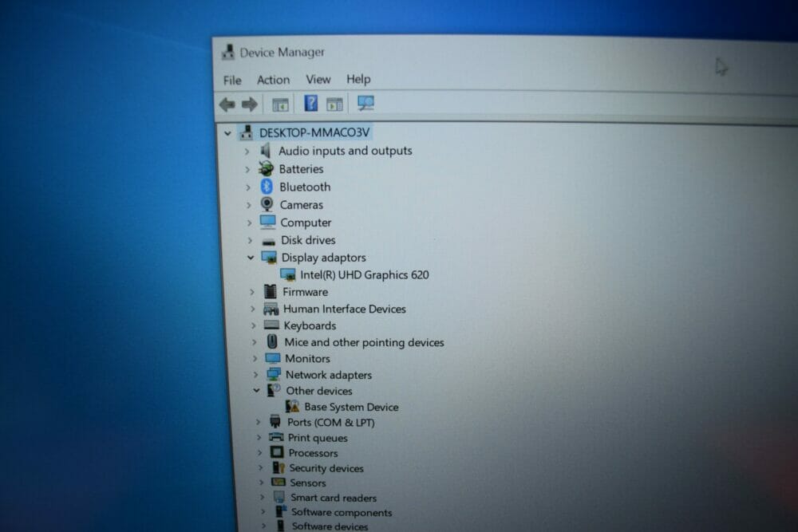The image size is (798, 532).
Task: Open the blue question mark Help icon
Action: pyautogui.click(x=310, y=103)
